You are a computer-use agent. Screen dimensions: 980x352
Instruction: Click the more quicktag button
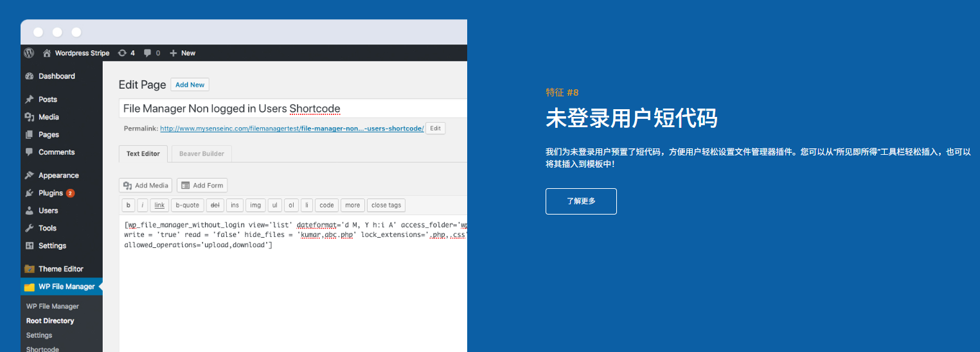click(x=353, y=206)
